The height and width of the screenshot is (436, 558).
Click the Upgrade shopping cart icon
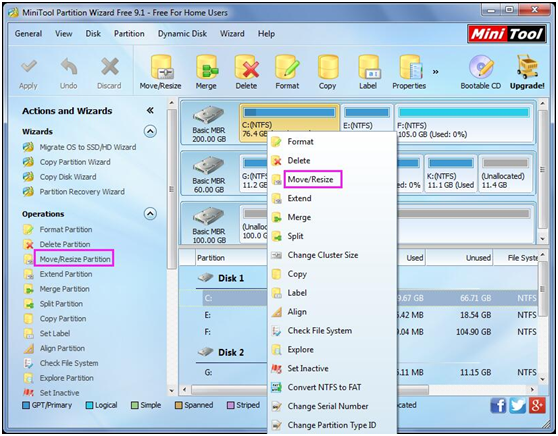(527, 67)
